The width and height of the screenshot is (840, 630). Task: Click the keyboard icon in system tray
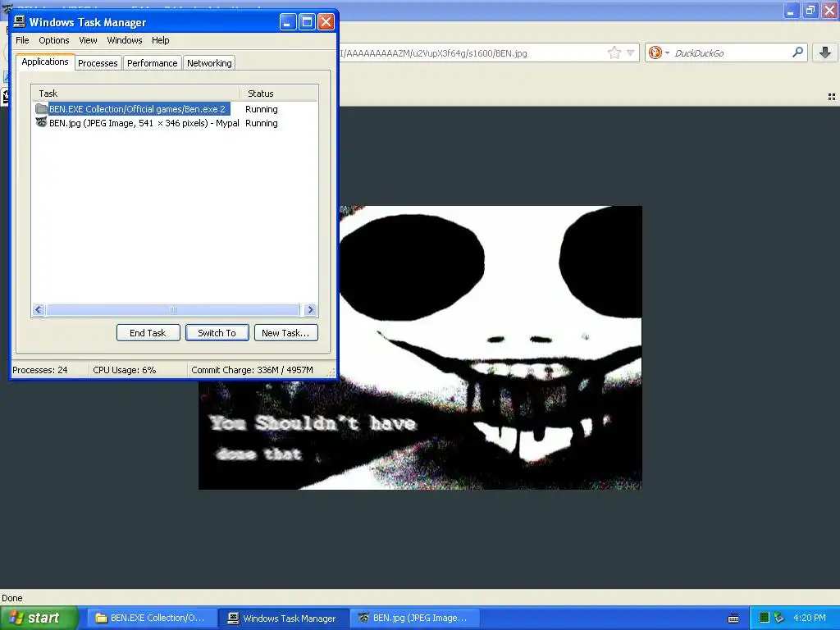(733, 619)
